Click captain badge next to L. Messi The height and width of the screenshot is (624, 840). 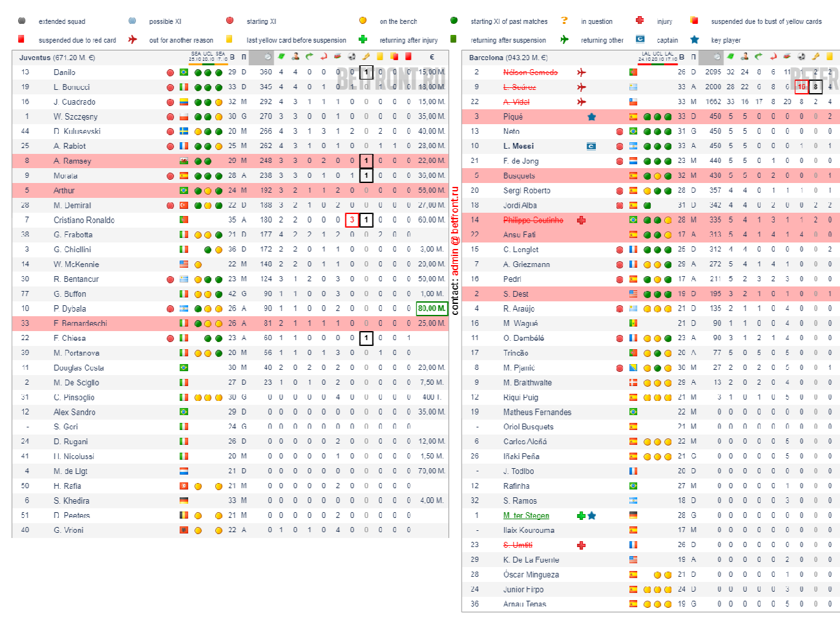click(x=591, y=146)
